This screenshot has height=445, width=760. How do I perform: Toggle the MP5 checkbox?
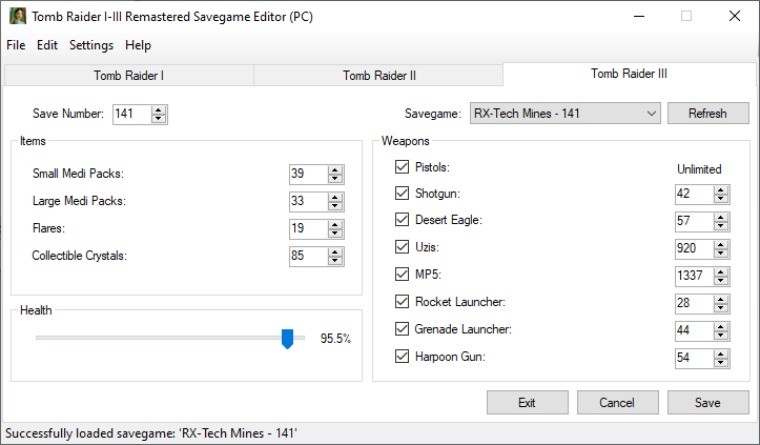click(x=402, y=274)
